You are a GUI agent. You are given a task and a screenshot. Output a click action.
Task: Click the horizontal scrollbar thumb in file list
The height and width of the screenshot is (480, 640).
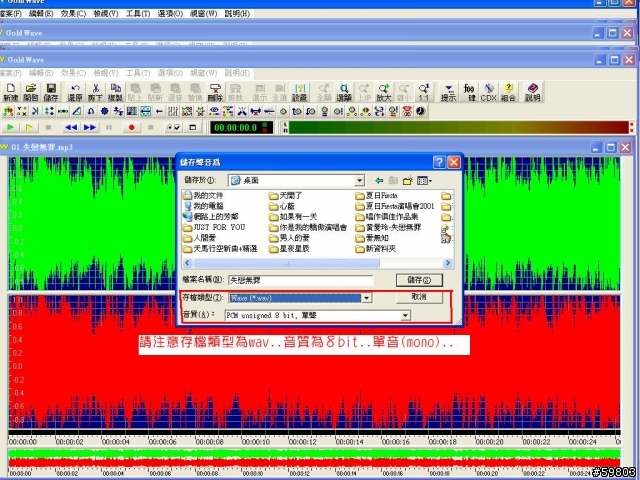(286, 263)
